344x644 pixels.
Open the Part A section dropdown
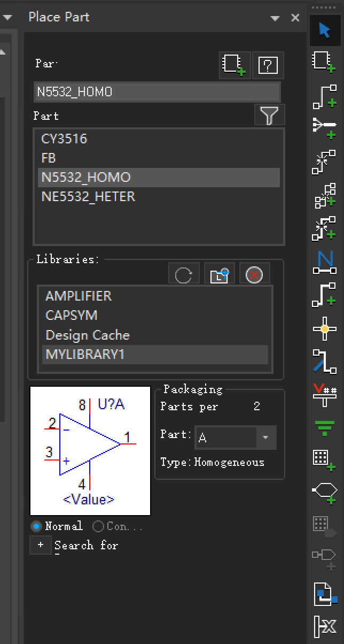265,438
